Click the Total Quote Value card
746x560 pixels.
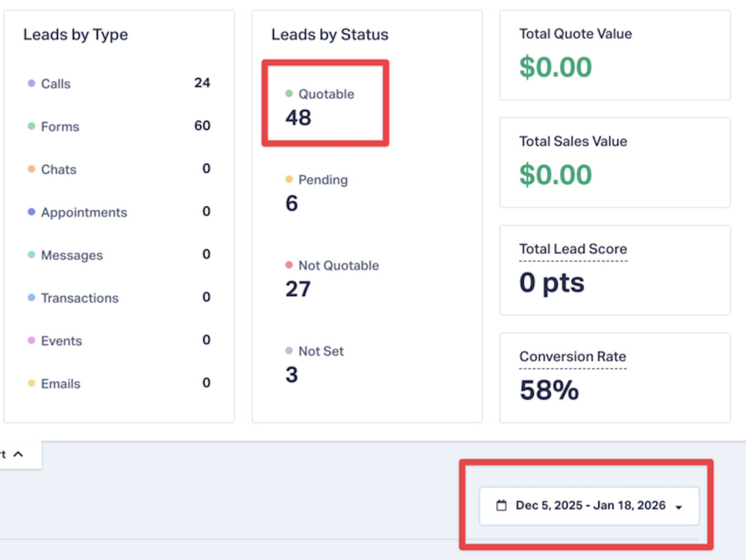615,55
